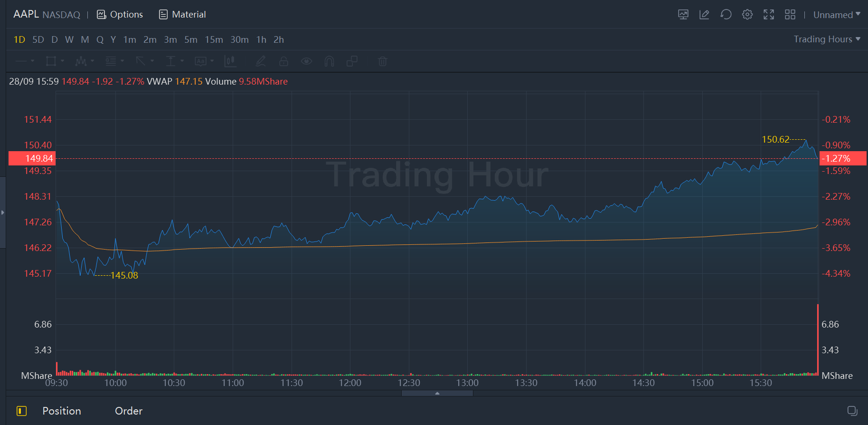Select the 15m interval tab
Image resolution: width=868 pixels, height=425 pixels.
[x=214, y=40]
